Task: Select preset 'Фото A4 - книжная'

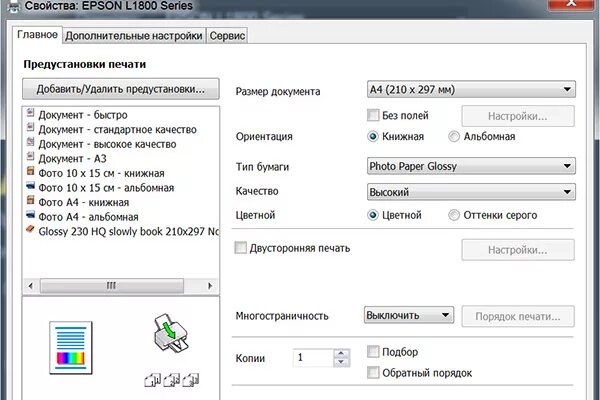Action: pos(84,202)
